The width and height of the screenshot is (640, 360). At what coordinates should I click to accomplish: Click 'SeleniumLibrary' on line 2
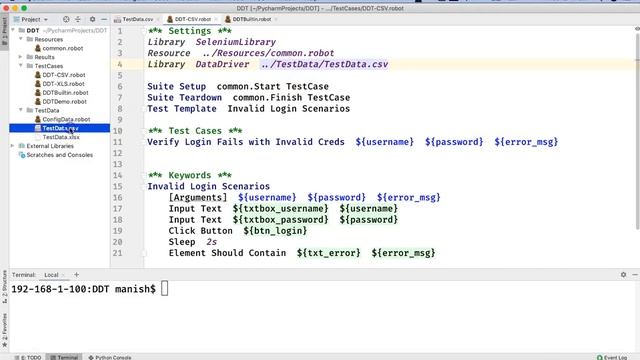click(236, 42)
